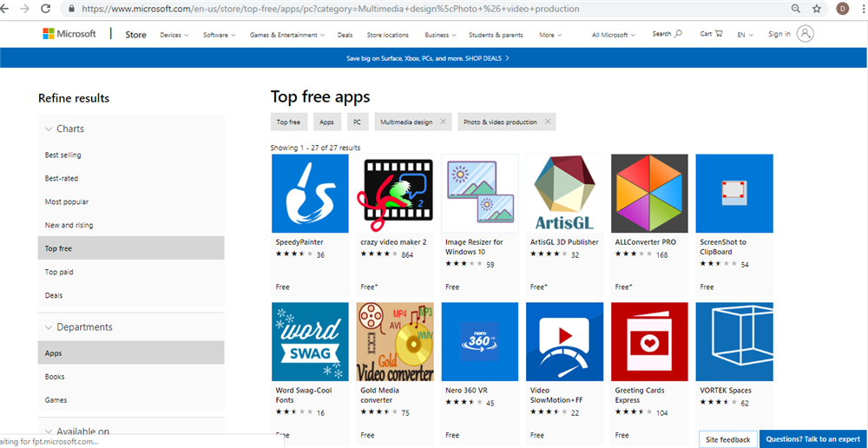
Task: Open Site feedback button
Action: click(728, 439)
